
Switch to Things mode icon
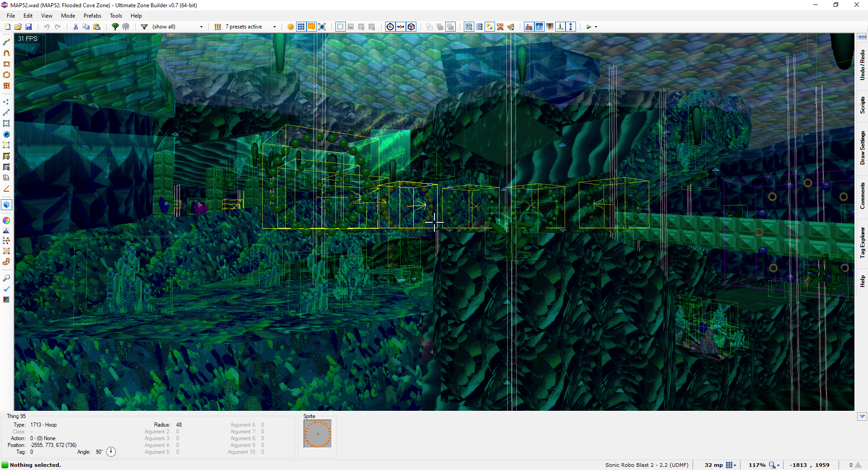click(6, 134)
